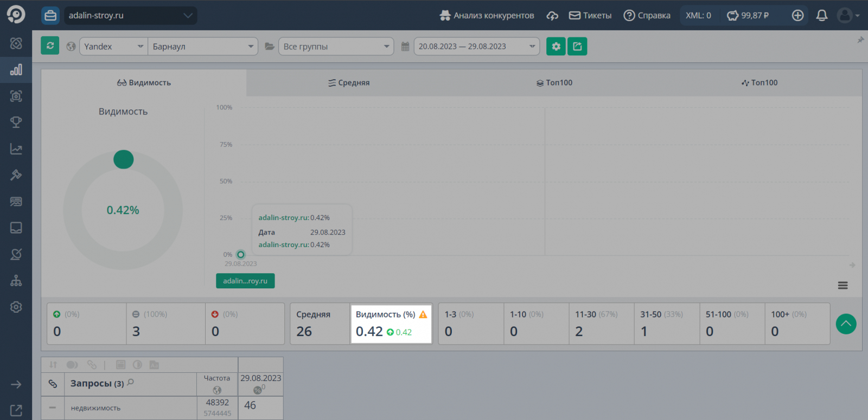This screenshot has width=868, height=420.
Task: Click the half-circle contrast icon above the table
Action: click(137, 365)
